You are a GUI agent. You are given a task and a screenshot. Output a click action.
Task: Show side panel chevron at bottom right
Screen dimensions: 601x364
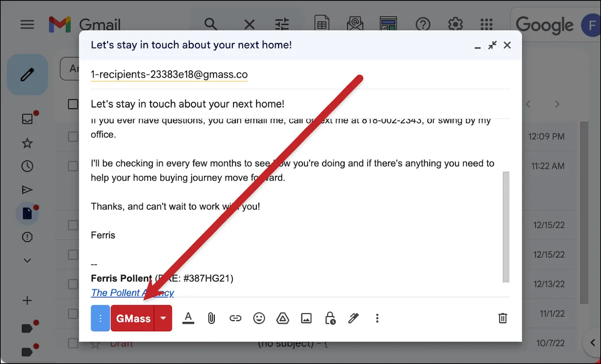(x=592, y=342)
